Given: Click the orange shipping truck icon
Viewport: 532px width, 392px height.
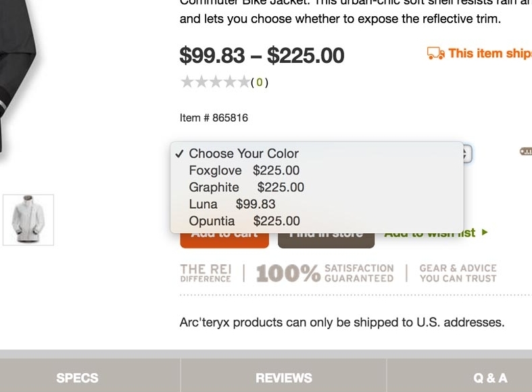Looking at the screenshot, I should [435, 53].
